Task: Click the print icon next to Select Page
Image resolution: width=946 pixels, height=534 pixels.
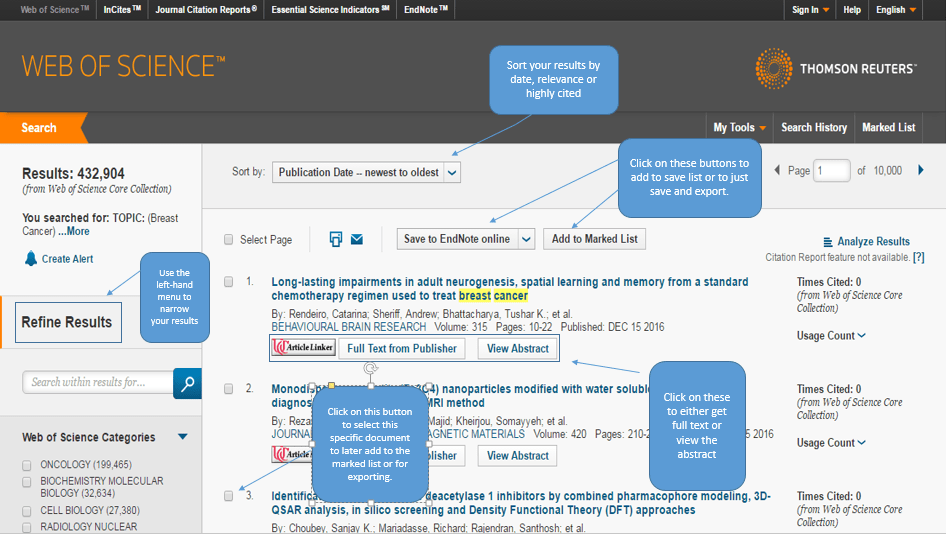Action: [335, 239]
